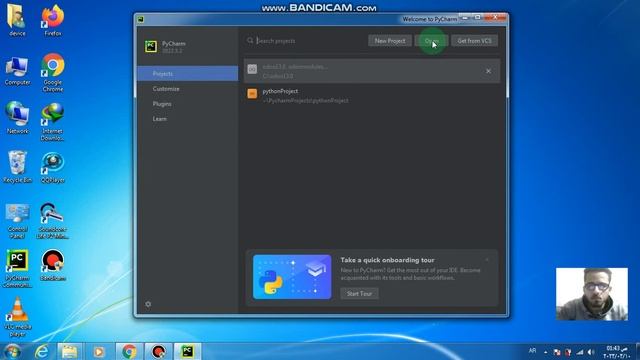Open Windows Explorer from the taskbar
Screen dimensions: 640x360
(x=69, y=351)
